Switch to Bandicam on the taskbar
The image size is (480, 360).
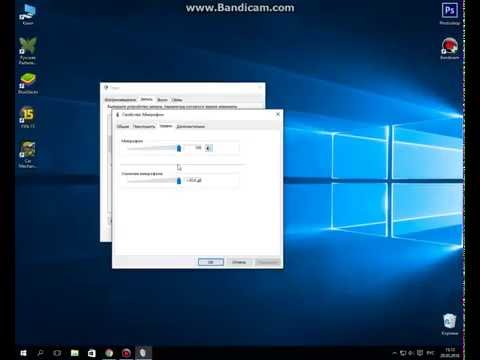pyautogui.click(x=126, y=353)
